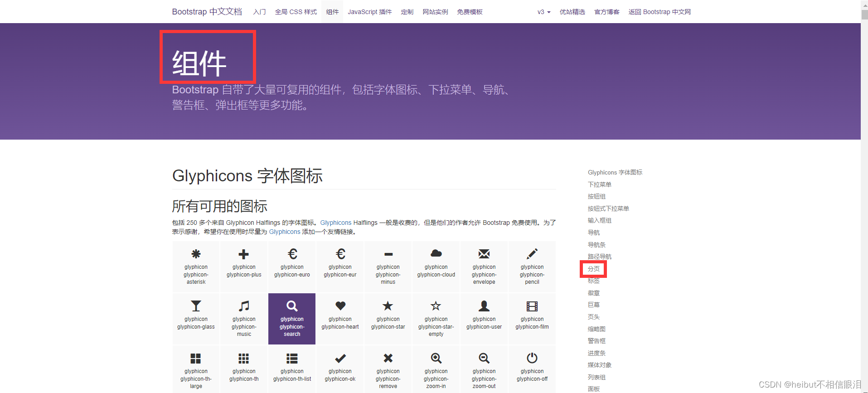Click the glyphicon-th-large grid icon
Viewport: 868px width, 393px height.
(196, 359)
